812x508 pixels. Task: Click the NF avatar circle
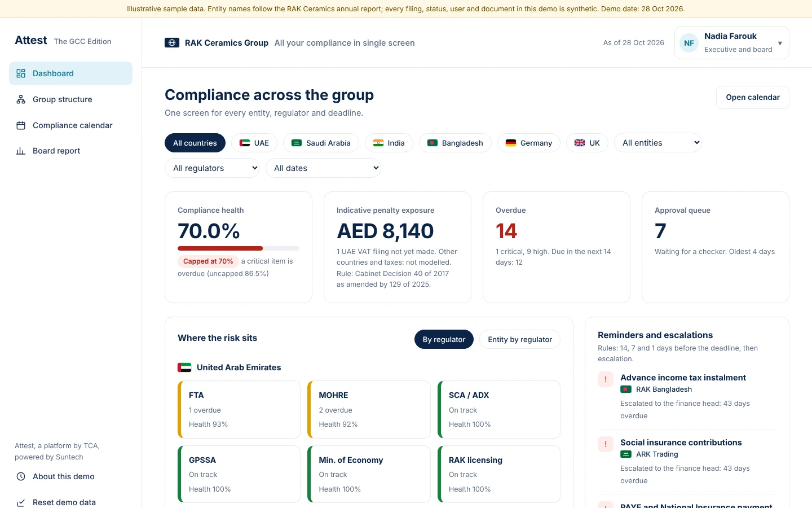689,43
